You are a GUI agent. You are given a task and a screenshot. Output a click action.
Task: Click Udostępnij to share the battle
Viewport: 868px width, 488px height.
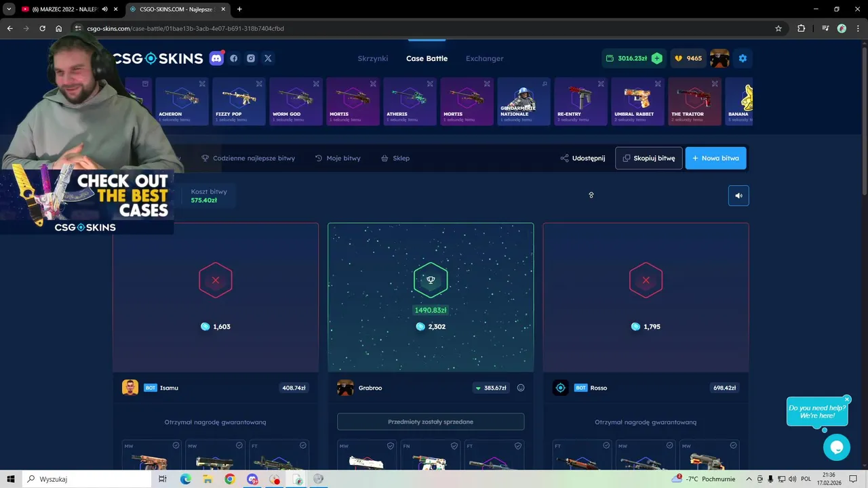(583, 158)
